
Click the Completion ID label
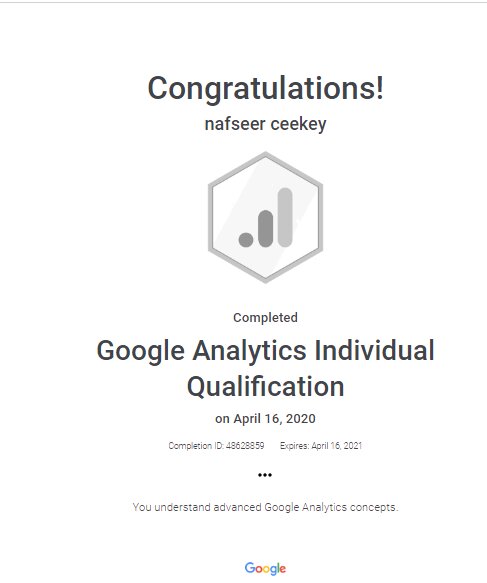[x=196, y=445]
